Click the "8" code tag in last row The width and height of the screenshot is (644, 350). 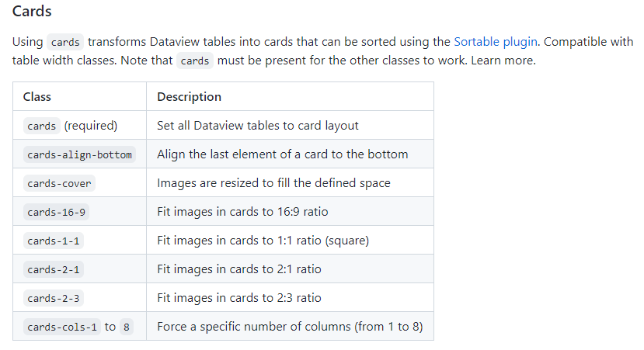pos(127,327)
